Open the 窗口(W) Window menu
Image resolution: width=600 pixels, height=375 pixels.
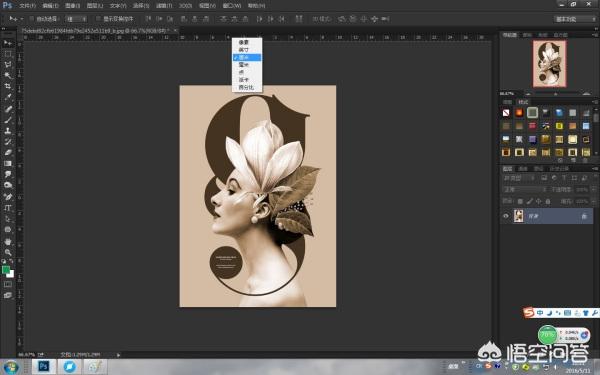click(x=232, y=6)
